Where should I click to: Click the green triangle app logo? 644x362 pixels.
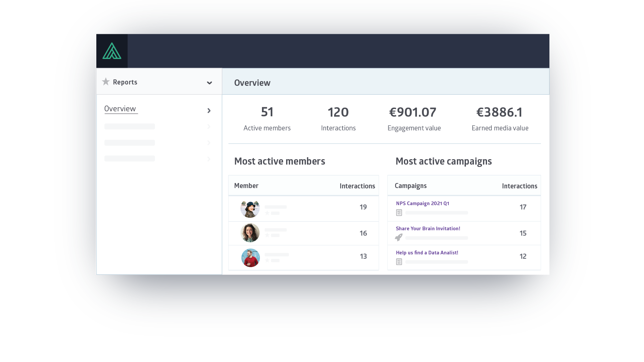(x=112, y=51)
